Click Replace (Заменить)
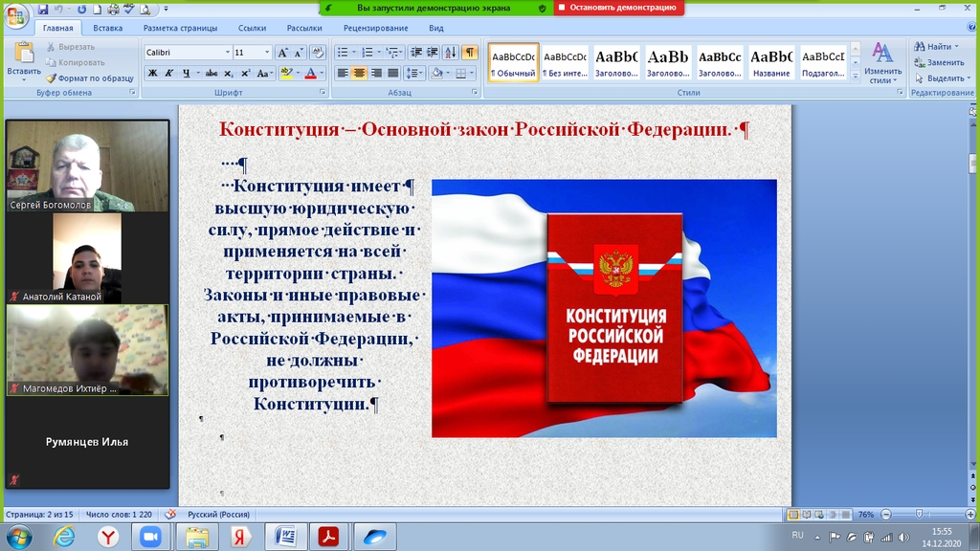This screenshot has height=551, width=980. (940, 62)
